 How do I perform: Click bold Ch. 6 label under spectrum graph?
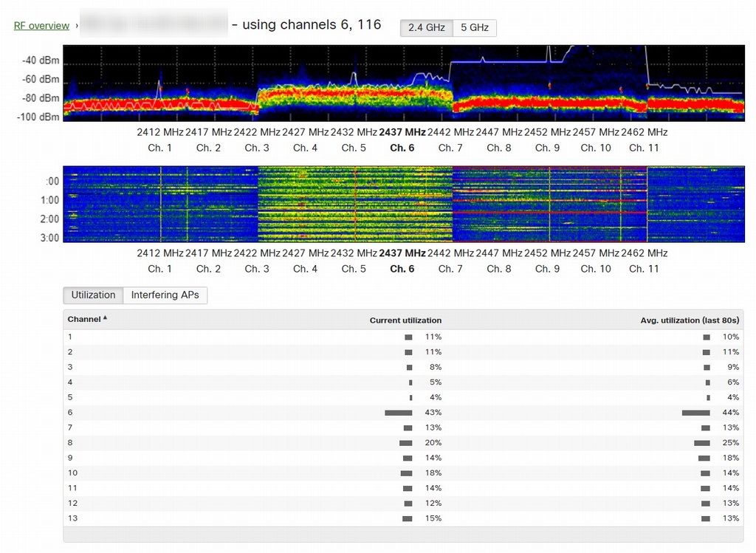pos(402,148)
